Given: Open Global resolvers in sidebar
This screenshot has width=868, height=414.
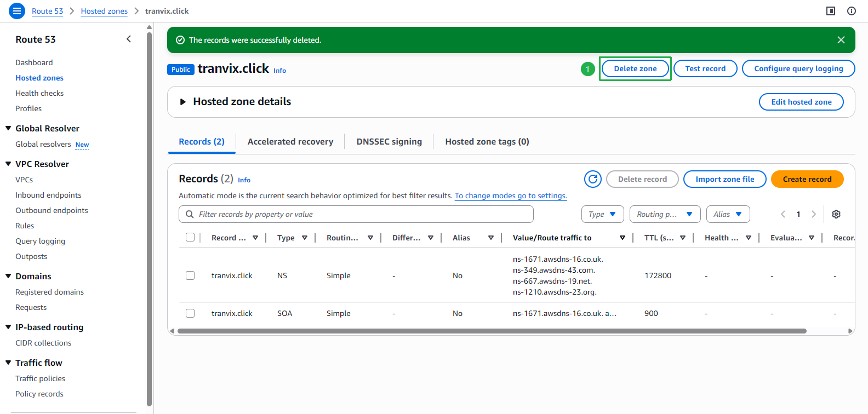Looking at the screenshot, I should [43, 144].
